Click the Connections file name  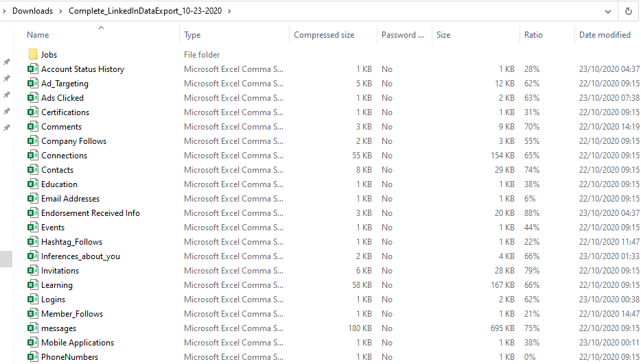(65, 155)
